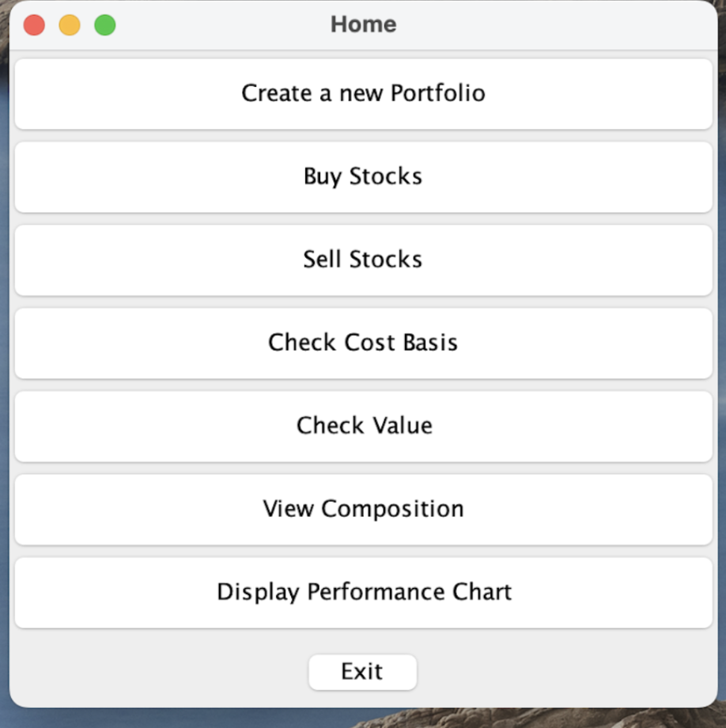Click the Exit button
Image resolution: width=726 pixels, height=728 pixels.
[362, 672]
